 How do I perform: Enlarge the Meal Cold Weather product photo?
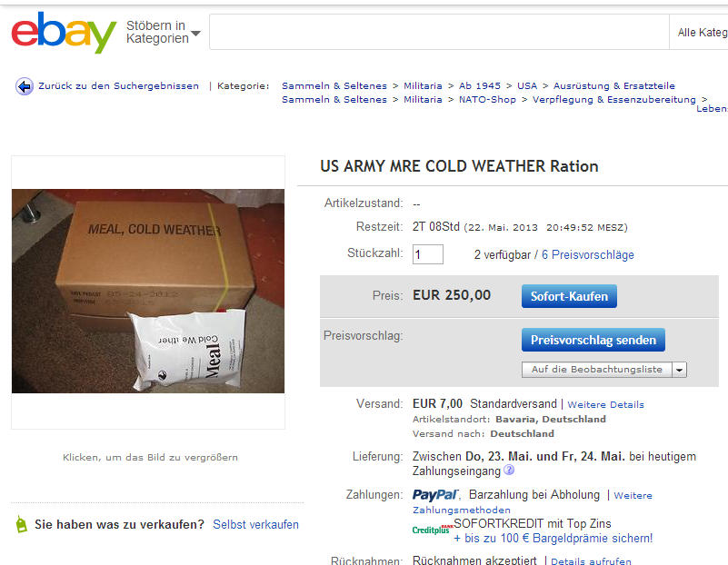pyautogui.click(x=148, y=291)
